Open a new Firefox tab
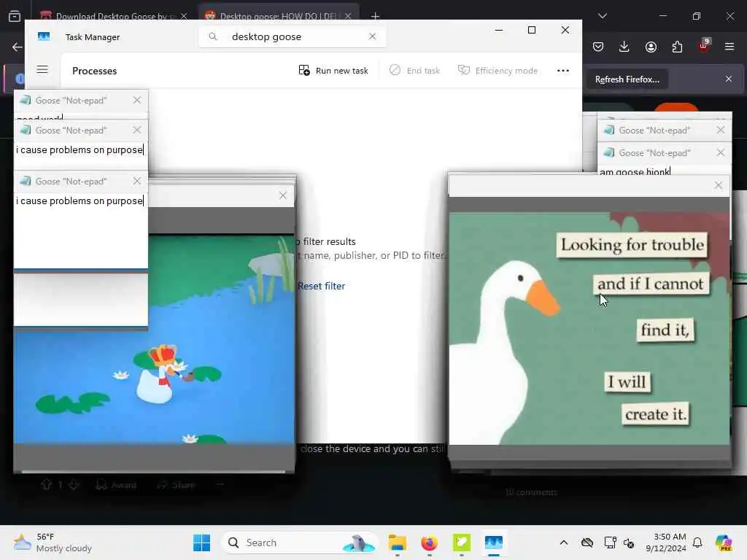 [x=376, y=16]
